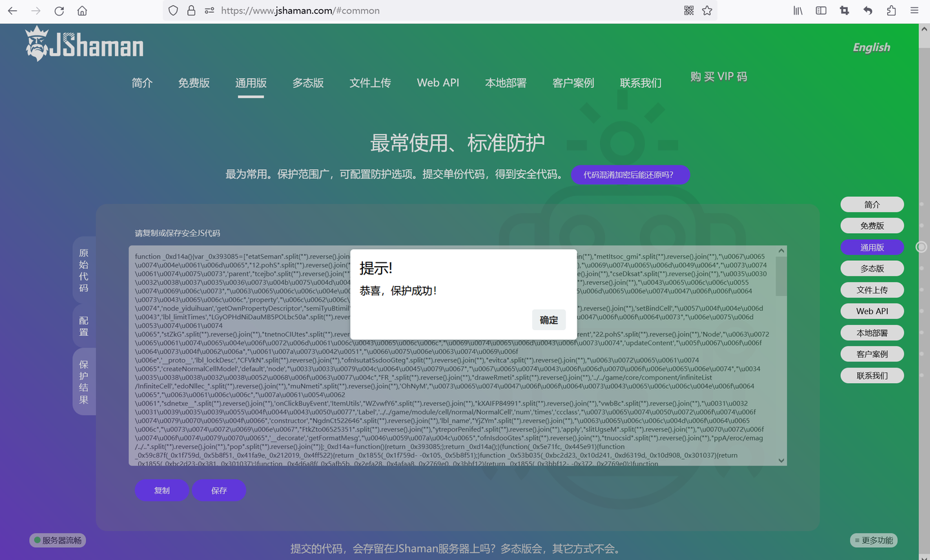Open the site permissions icon beside padlock

click(x=209, y=11)
